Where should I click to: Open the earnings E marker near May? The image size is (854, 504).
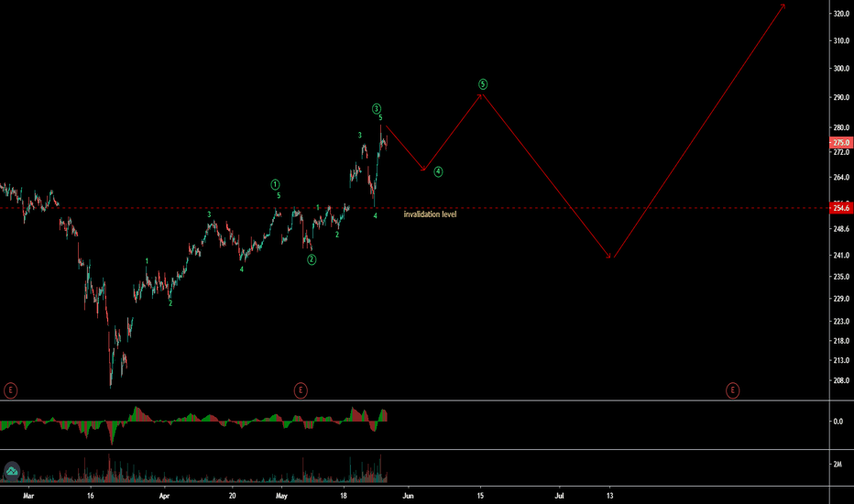pos(301,390)
